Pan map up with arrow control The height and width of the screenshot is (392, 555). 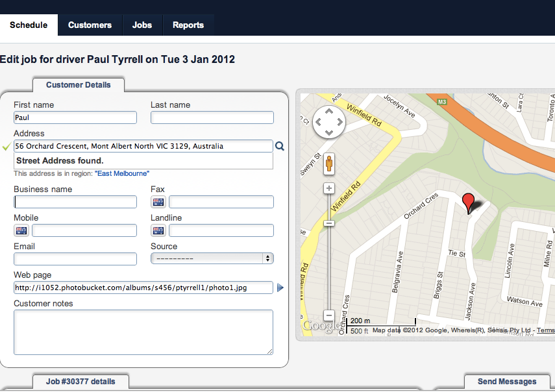[329, 112]
